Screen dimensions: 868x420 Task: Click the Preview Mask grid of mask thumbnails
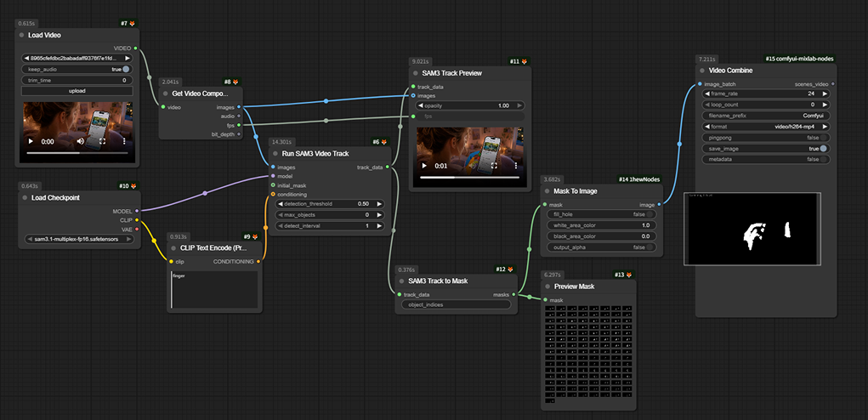point(588,355)
